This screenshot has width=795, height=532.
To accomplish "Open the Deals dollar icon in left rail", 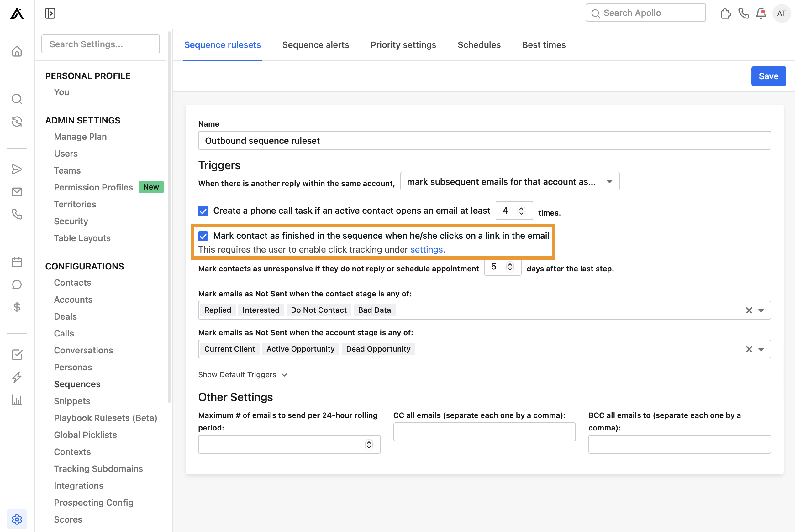I will click(x=17, y=307).
